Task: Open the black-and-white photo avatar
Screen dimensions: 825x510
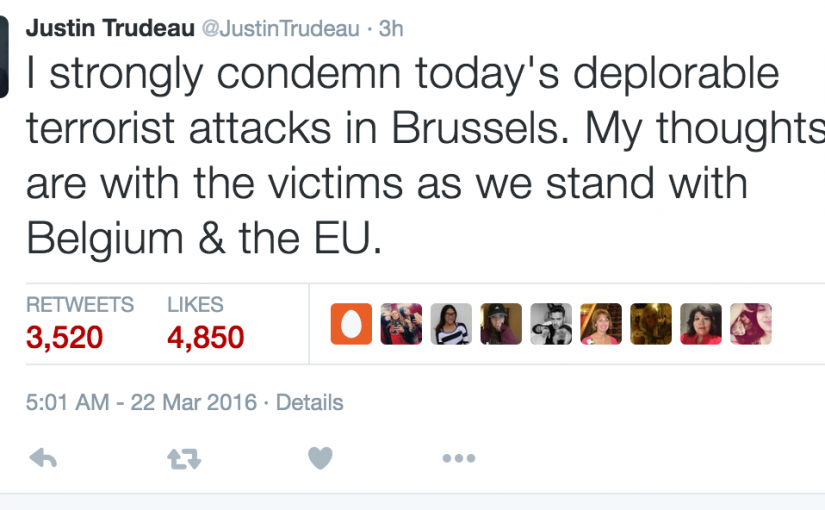Action: pos(551,324)
